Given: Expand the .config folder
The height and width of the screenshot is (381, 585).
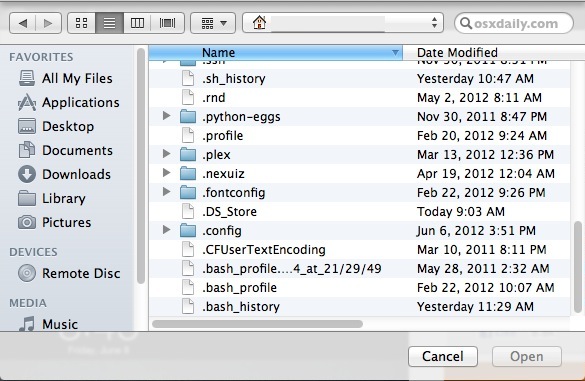Looking at the screenshot, I should [167, 230].
